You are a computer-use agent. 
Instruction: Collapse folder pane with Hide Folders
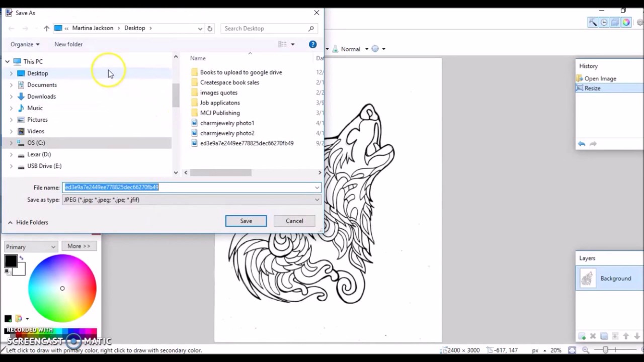(28, 222)
